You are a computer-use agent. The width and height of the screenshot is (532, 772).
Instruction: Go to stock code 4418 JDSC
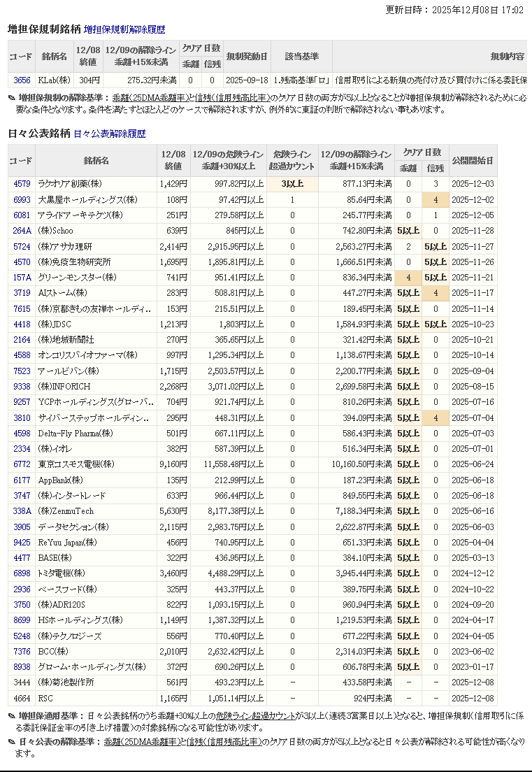(x=22, y=324)
